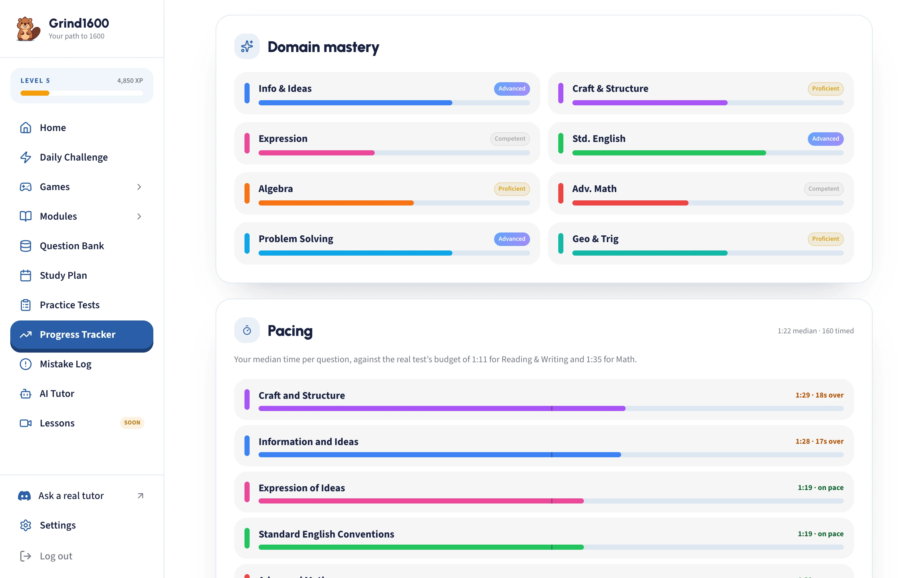The height and width of the screenshot is (578, 924).
Task: Expand the Games submenu chevron
Action: point(139,187)
